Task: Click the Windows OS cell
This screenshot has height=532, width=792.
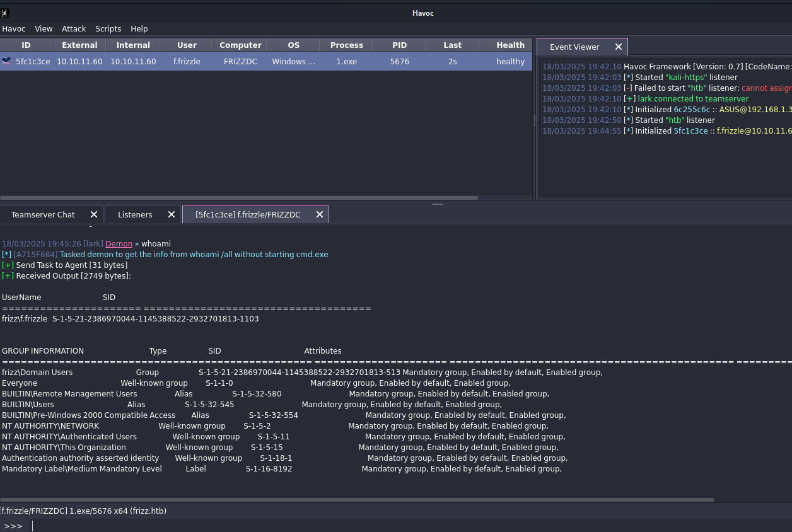Action: click(x=293, y=61)
